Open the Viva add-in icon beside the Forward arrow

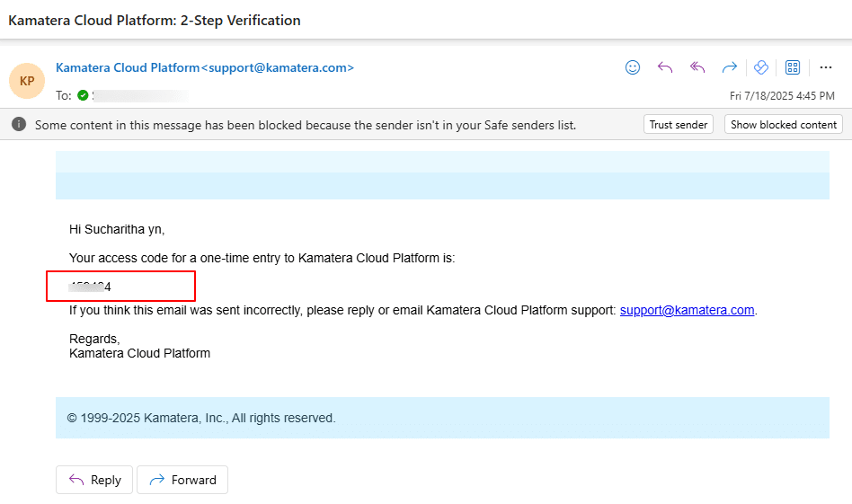click(761, 67)
